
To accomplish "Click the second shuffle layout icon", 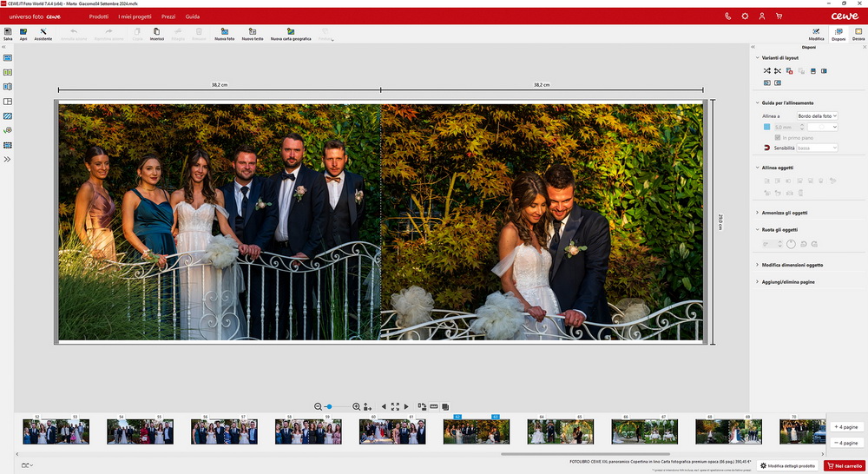I will click(x=778, y=71).
